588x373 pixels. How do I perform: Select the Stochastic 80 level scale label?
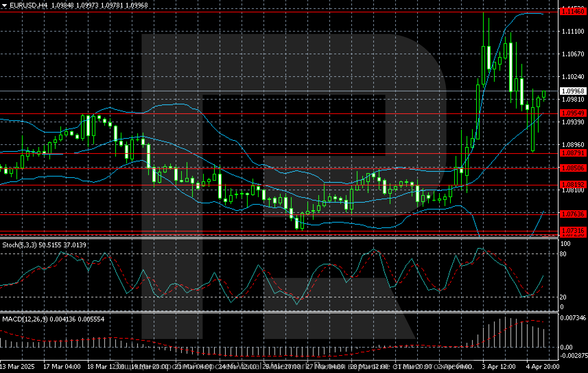click(x=563, y=254)
